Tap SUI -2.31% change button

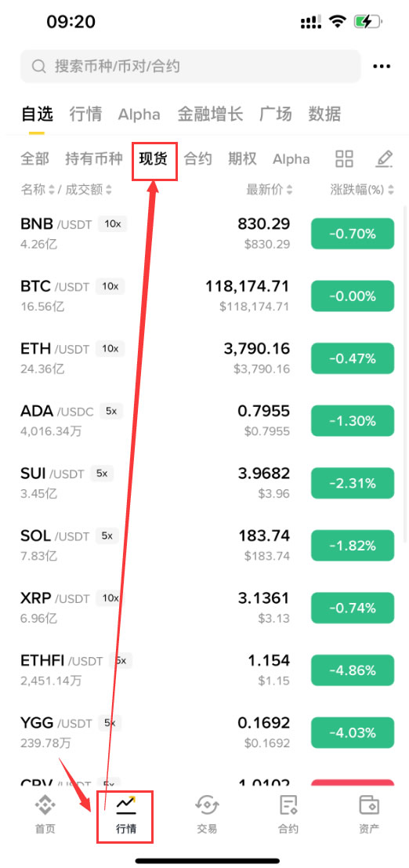coord(353,483)
